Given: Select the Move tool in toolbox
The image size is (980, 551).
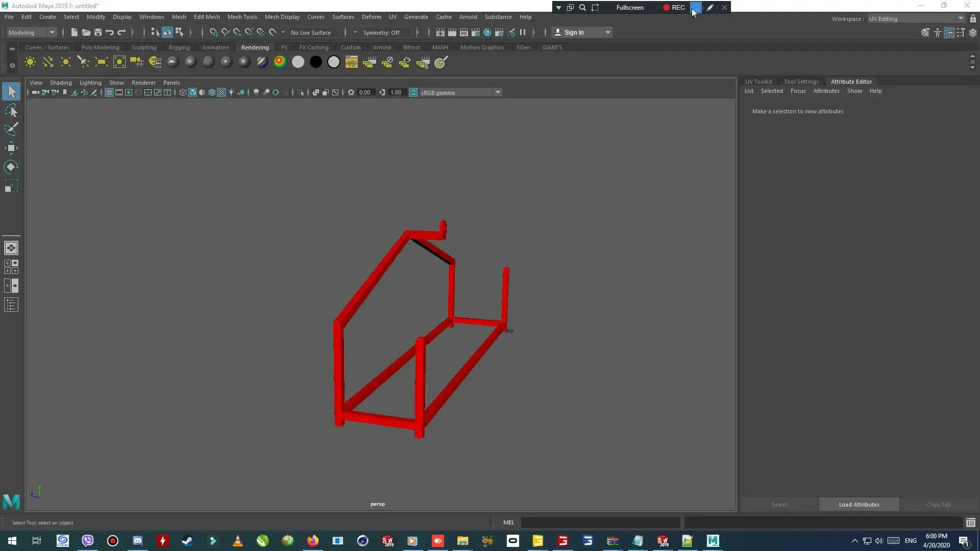Looking at the screenshot, I should (11, 148).
